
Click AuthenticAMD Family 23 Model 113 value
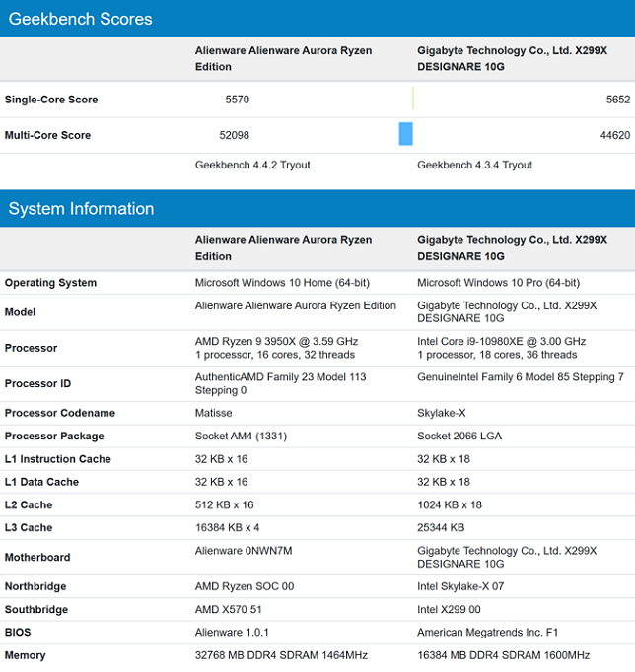[x=280, y=383]
